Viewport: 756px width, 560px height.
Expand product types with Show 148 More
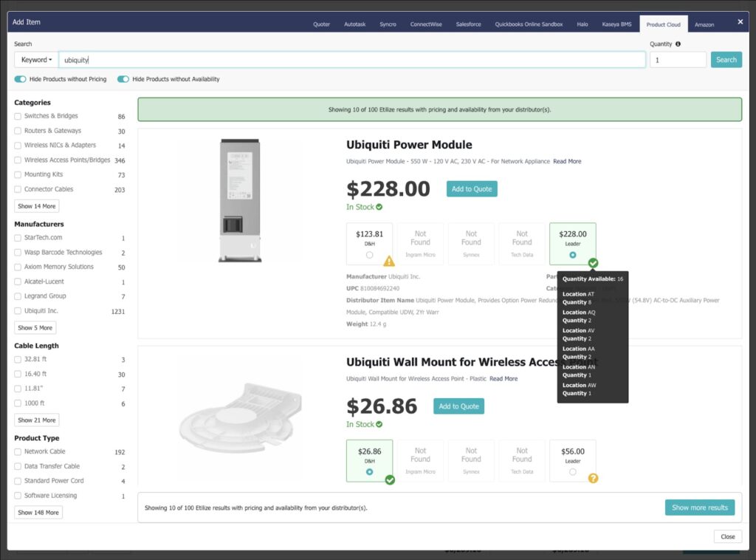tap(38, 512)
